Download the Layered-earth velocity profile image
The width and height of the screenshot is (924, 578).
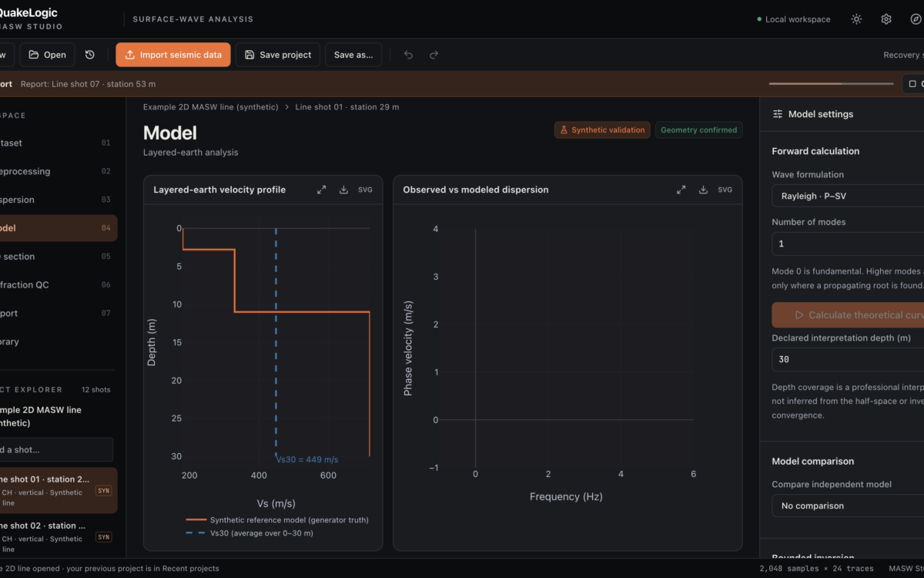coord(343,190)
